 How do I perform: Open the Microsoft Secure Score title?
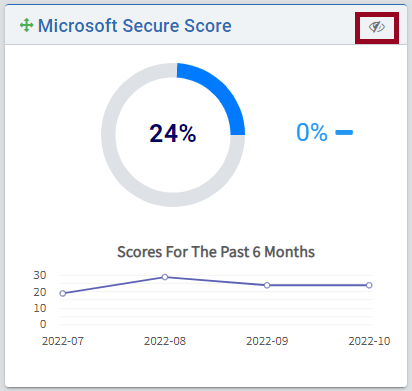click(x=135, y=26)
